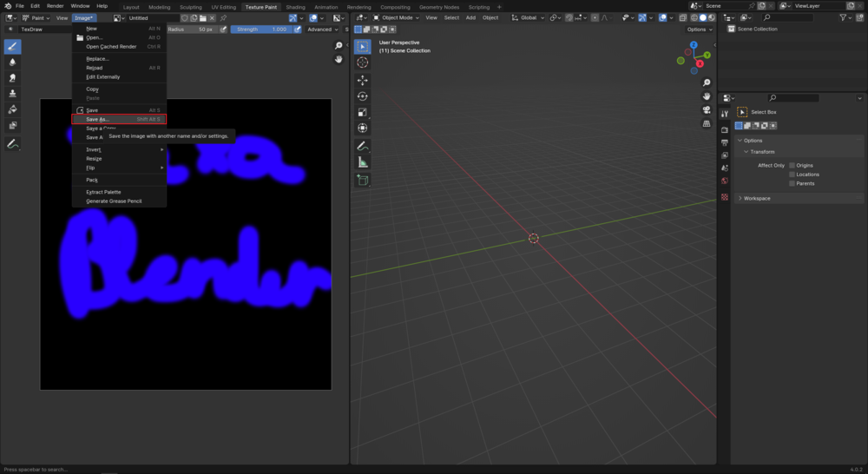Open the viewport Options button

pos(700,29)
